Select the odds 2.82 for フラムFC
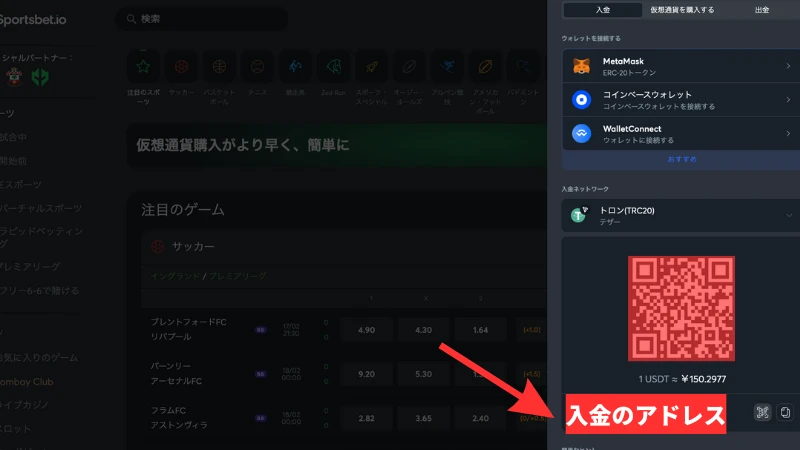This screenshot has height=450, width=800. click(x=366, y=418)
